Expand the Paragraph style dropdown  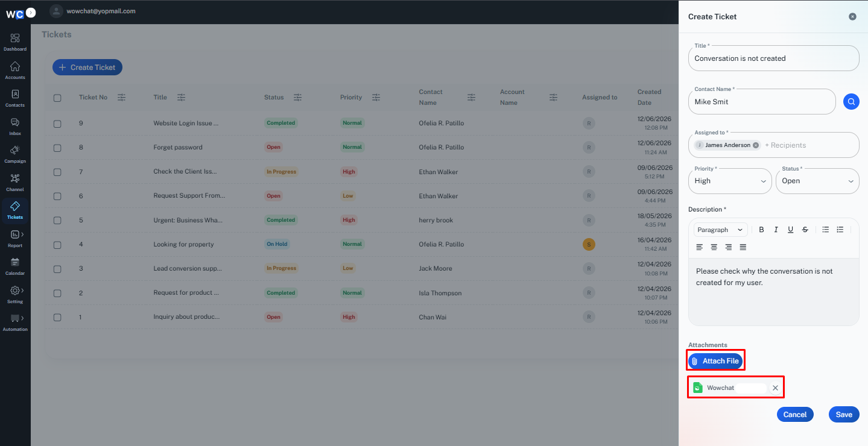click(721, 230)
